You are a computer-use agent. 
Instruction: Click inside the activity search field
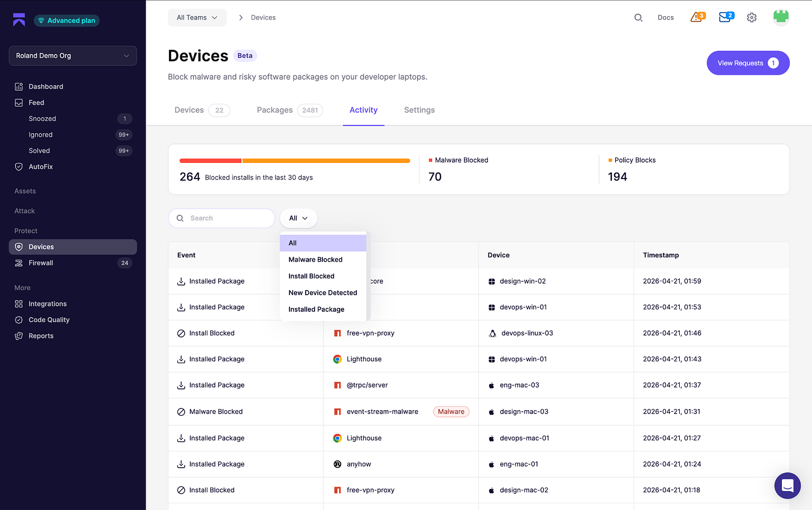(223, 218)
